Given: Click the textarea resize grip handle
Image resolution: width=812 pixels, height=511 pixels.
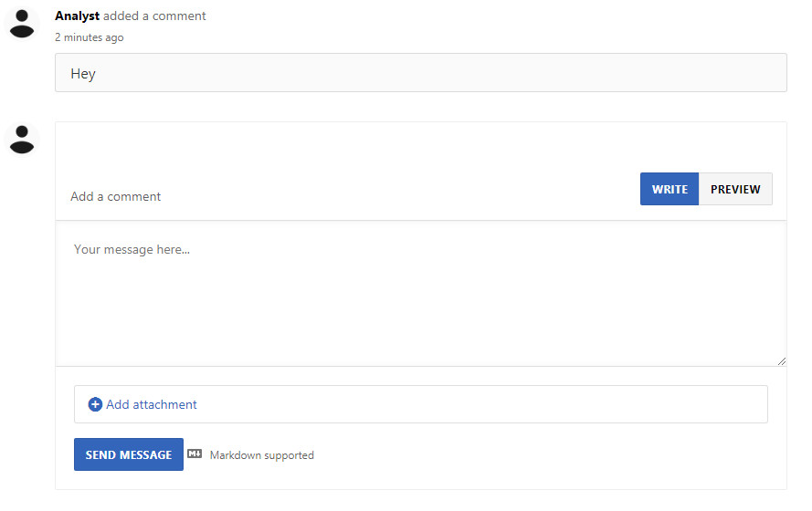Looking at the screenshot, I should pyautogui.click(x=782, y=361).
